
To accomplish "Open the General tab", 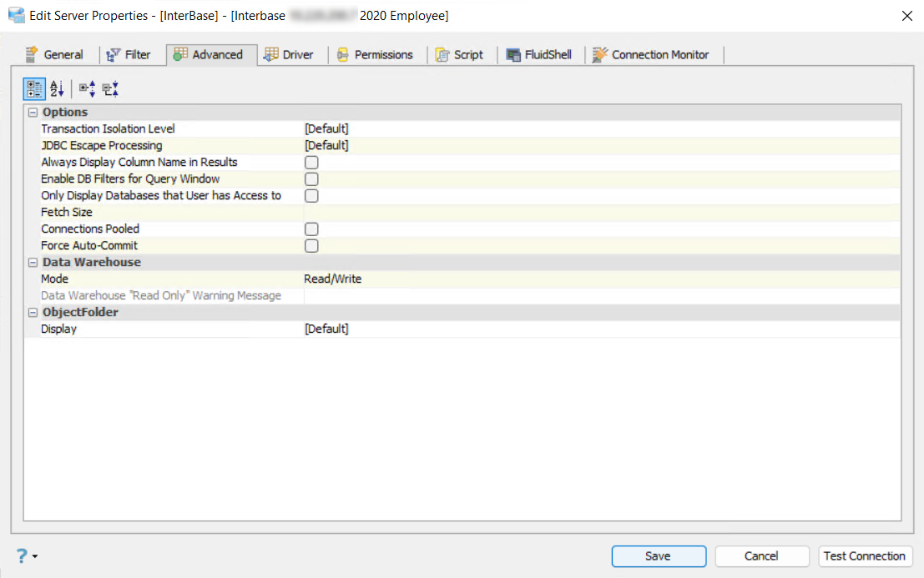I will point(55,55).
